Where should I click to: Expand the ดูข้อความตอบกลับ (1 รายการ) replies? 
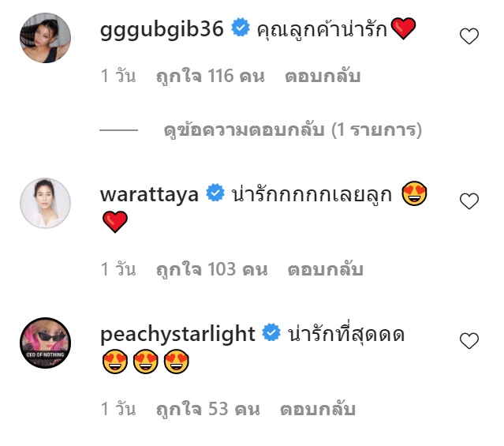click(293, 130)
